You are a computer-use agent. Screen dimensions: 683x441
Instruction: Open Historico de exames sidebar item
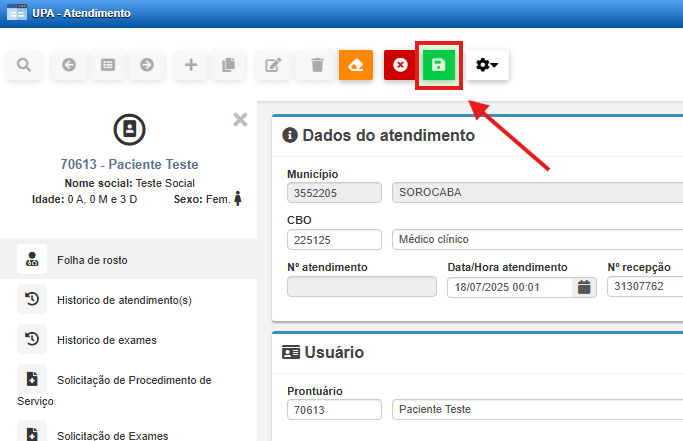(106, 340)
